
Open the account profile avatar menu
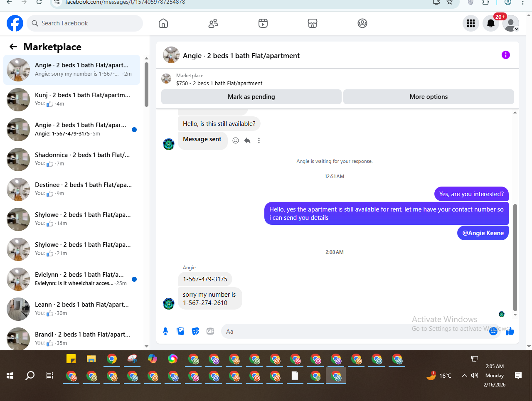point(511,23)
